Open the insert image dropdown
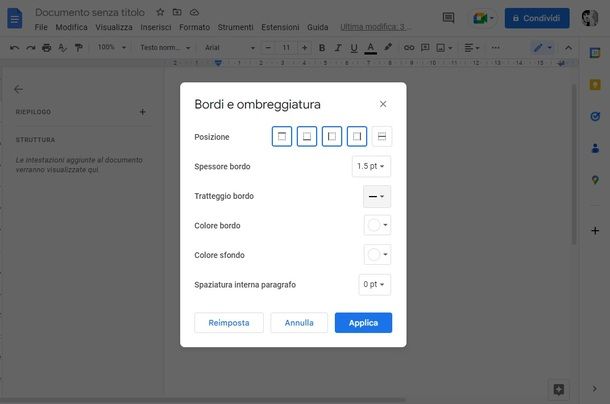Image resolution: width=610 pixels, height=404 pixels. pyautogui.click(x=444, y=47)
